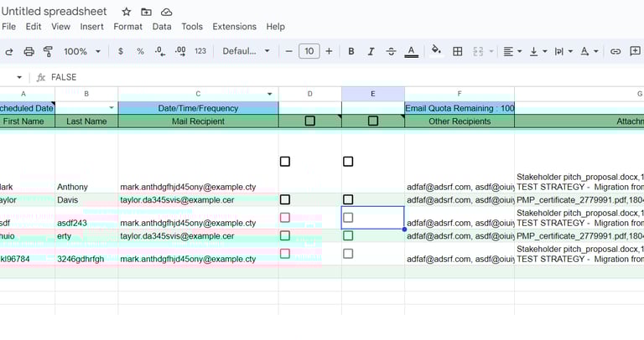Toggle column E checkbox in erty row

[348, 236]
